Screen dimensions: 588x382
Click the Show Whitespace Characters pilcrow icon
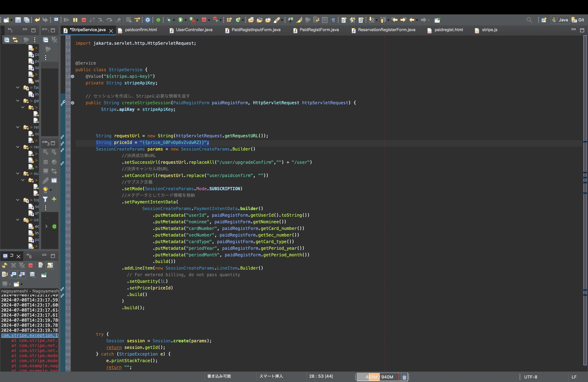(333, 20)
